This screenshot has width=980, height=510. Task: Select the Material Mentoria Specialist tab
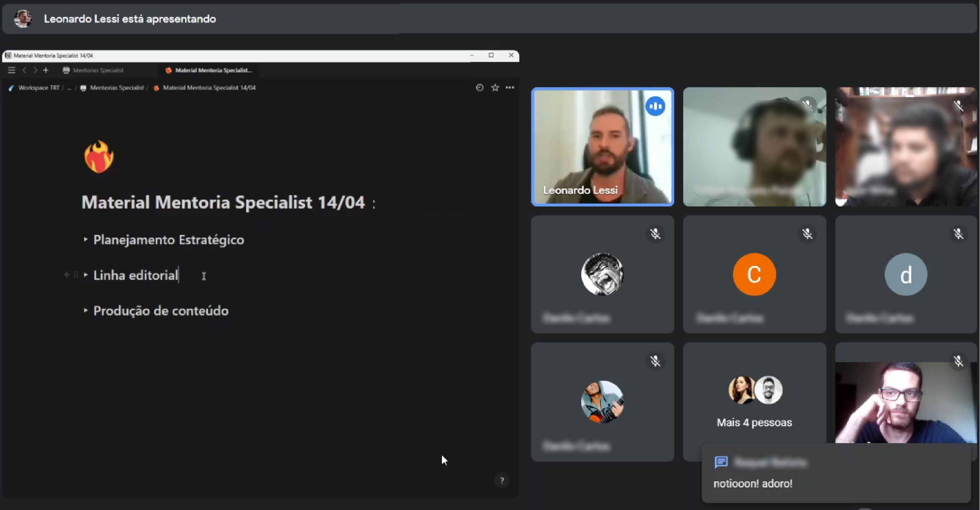[213, 70]
